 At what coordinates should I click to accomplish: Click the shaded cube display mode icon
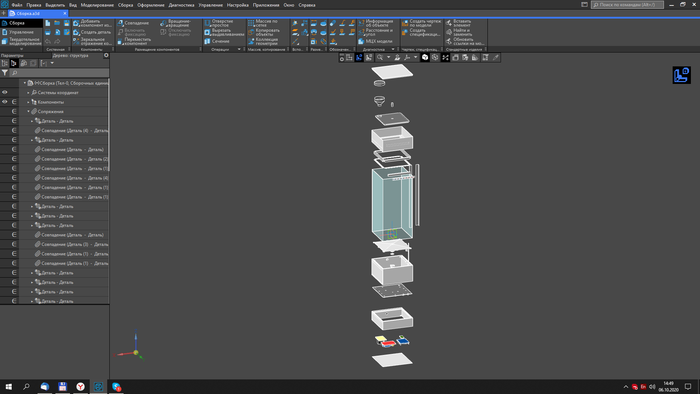(x=425, y=58)
